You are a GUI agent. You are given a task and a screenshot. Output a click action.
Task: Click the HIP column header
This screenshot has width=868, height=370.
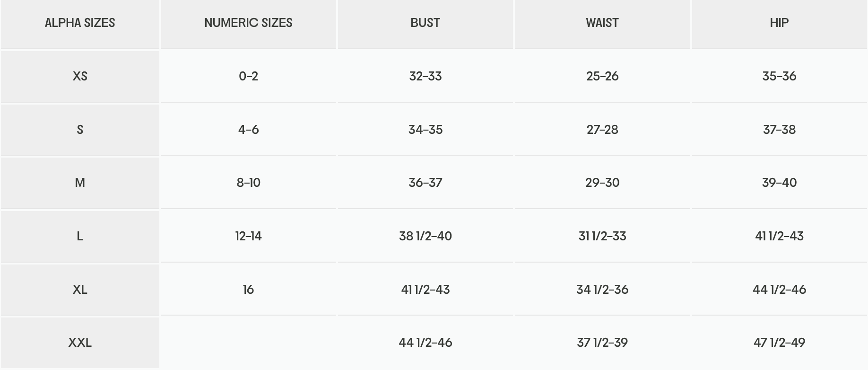779,23
